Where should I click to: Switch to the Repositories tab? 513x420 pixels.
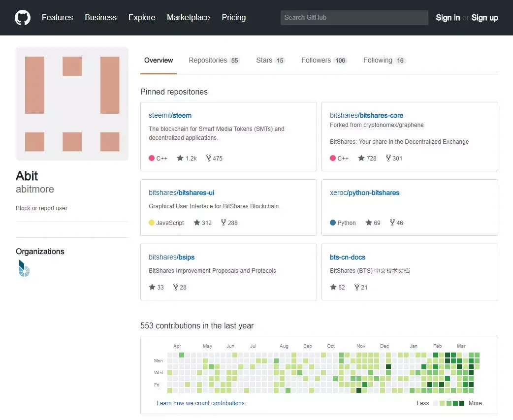[x=214, y=60]
